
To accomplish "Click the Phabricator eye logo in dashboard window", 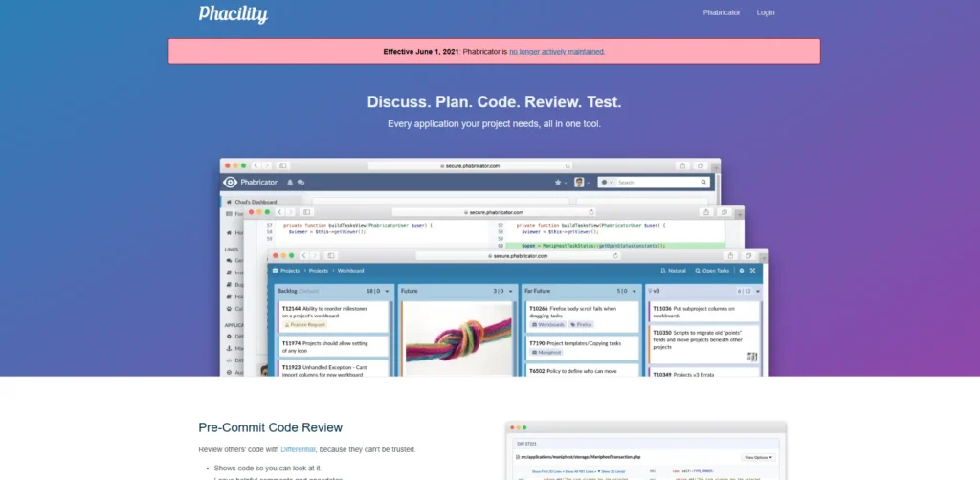I will [x=230, y=183].
